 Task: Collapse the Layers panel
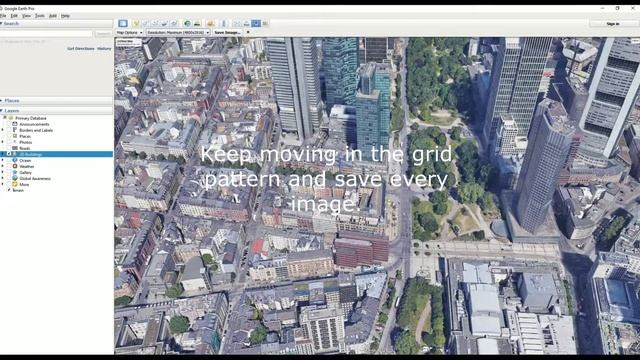point(2,111)
